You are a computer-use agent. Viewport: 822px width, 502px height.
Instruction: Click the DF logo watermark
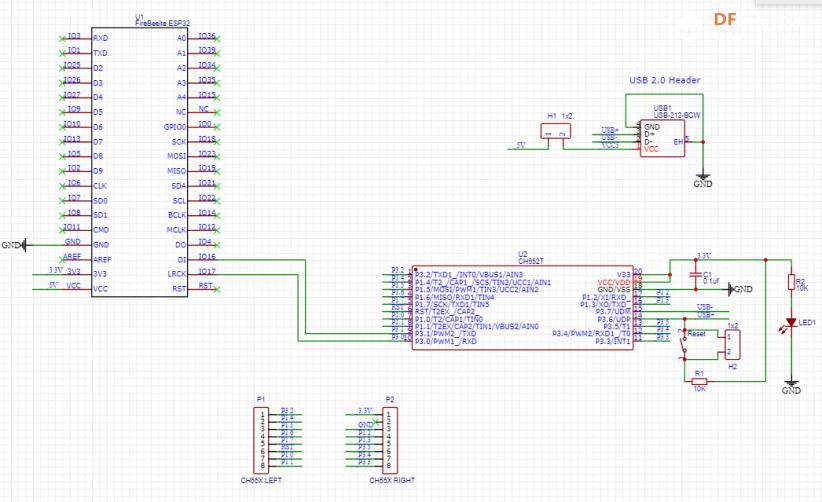pyautogui.click(x=724, y=19)
